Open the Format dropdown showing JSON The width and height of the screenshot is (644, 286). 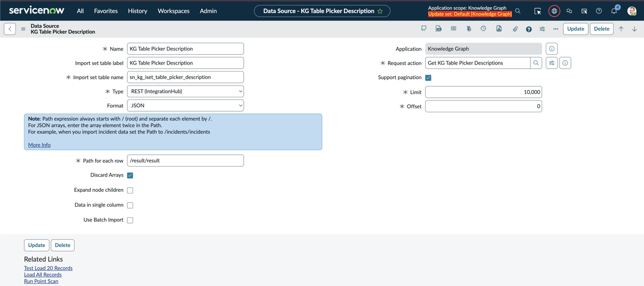pyautogui.click(x=185, y=105)
